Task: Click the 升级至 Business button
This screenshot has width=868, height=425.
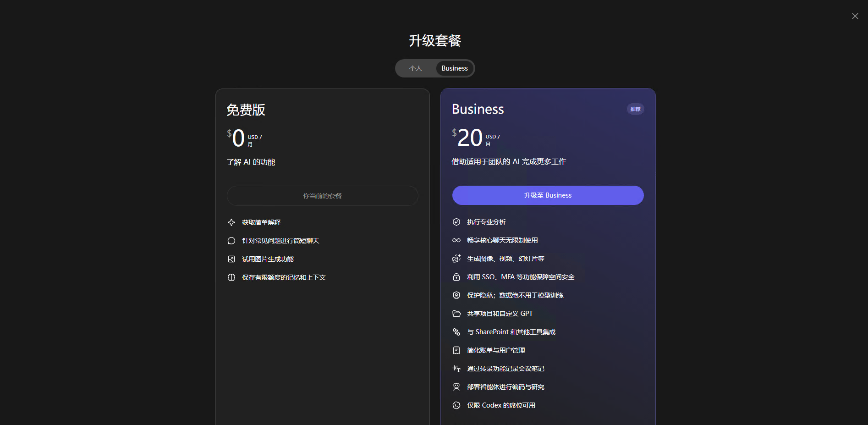Action: click(x=547, y=195)
